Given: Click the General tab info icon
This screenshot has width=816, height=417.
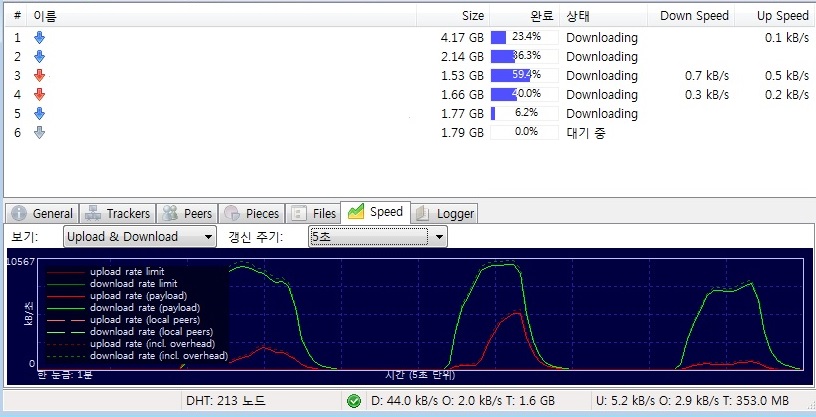Looking at the screenshot, I should (19, 213).
